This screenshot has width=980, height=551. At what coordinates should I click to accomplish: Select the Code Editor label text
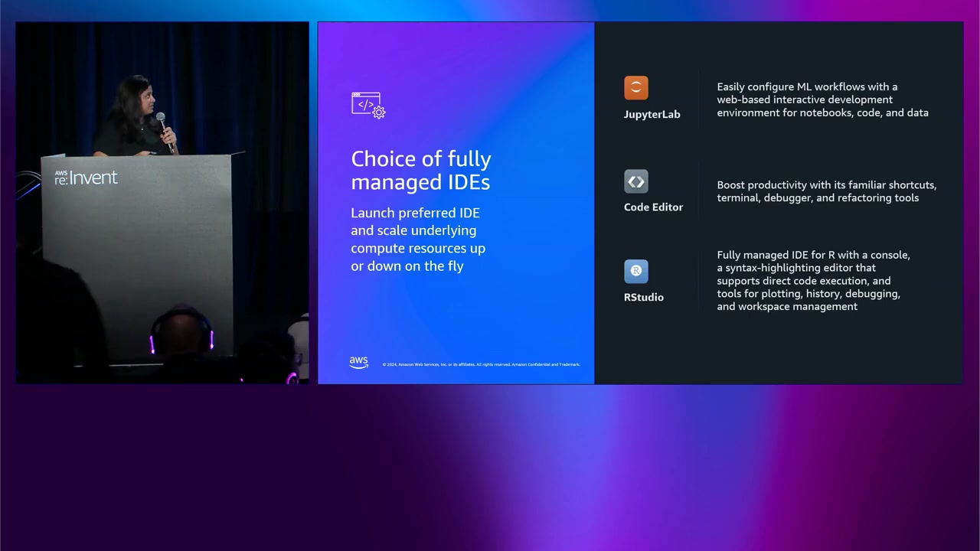point(653,207)
